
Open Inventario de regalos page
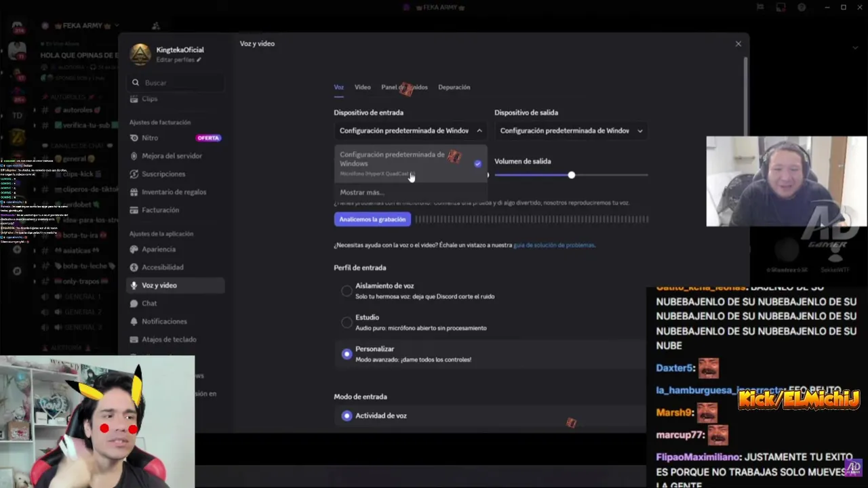[x=176, y=192]
